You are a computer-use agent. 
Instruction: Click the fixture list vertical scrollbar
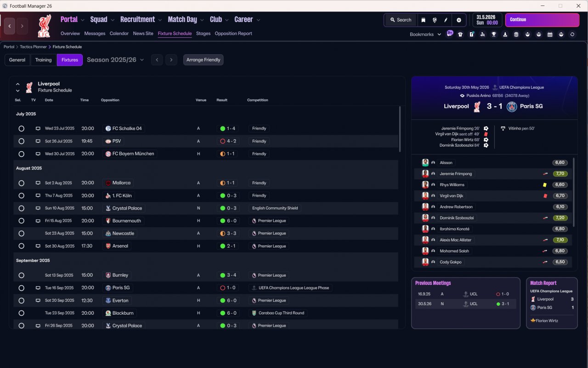(400, 129)
